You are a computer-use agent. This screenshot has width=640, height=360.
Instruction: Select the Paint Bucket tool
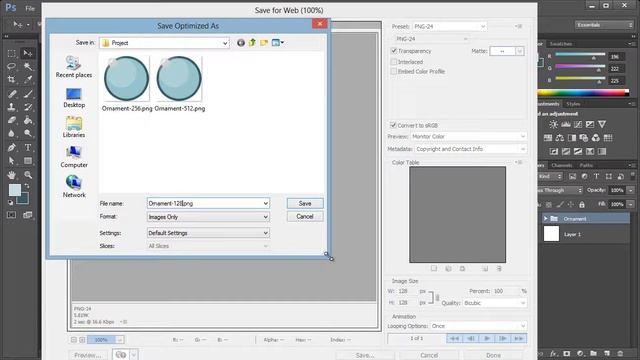tap(28, 120)
